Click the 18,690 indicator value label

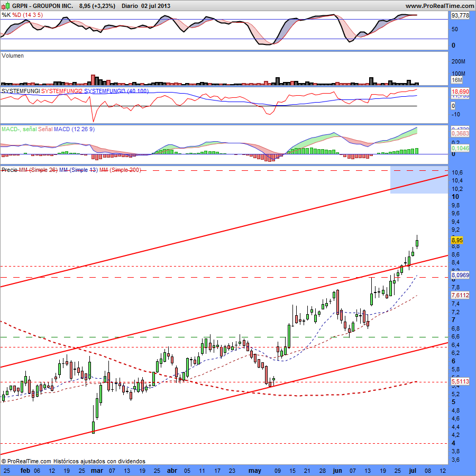[x=460, y=91]
